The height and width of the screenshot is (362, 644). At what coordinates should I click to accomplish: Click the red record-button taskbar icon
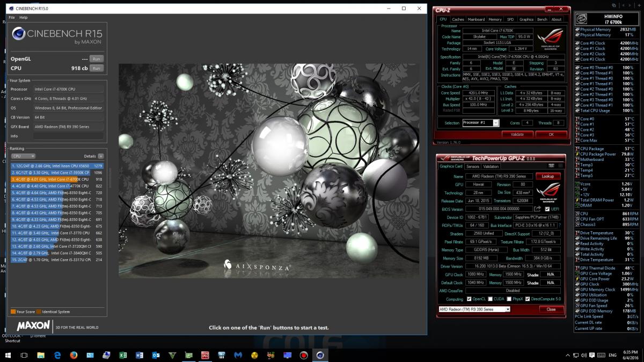[303, 355]
